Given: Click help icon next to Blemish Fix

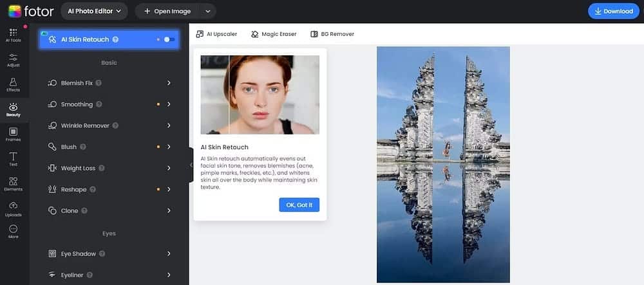Looking at the screenshot, I should pyautogui.click(x=99, y=83).
